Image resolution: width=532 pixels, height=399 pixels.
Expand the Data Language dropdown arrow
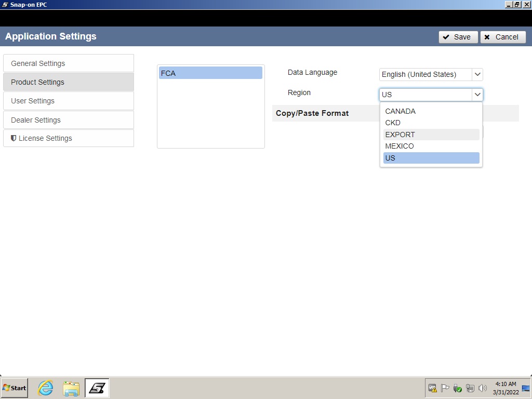click(x=477, y=74)
